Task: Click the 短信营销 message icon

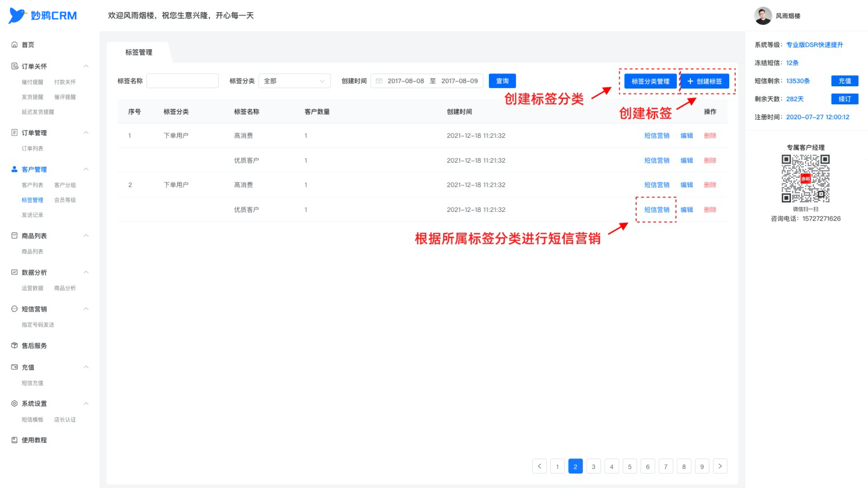Action: pyautogui.click(x=14, y=309)
